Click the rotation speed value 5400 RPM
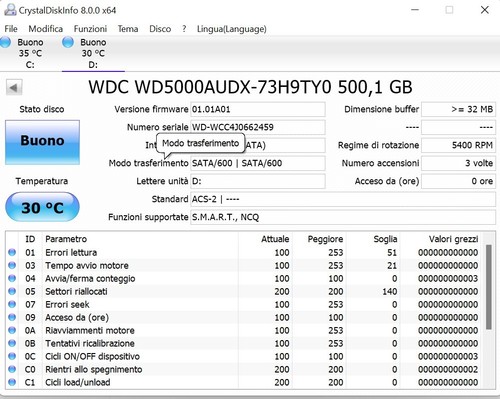 click(x=458, y=145)
